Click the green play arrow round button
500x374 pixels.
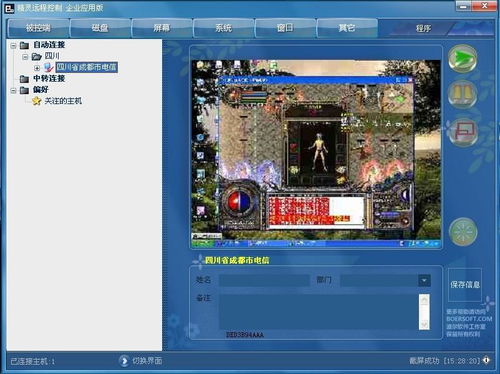click(462, 59)
